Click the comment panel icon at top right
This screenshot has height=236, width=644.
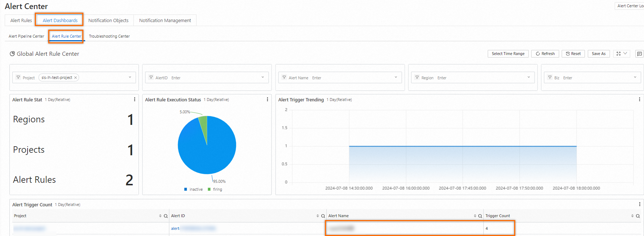640,54
